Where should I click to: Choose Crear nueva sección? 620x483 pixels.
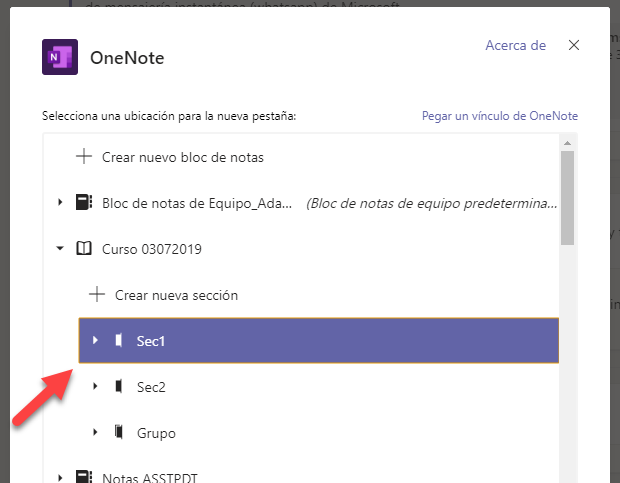pos(176,295)
